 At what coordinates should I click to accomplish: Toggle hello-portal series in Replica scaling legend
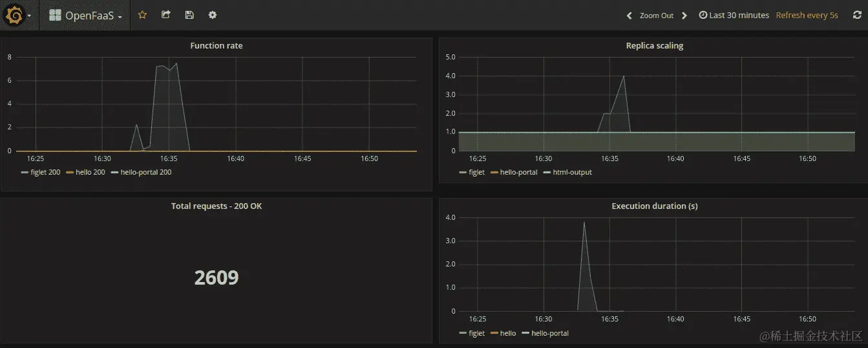click(514, 173)
